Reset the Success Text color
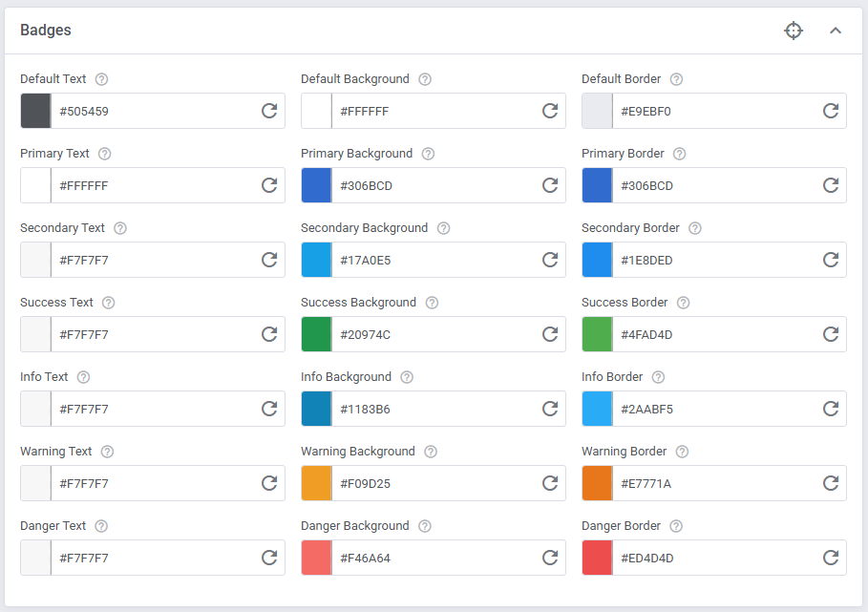The height and width of the screenshot is (612, 868). click(269, 334)
